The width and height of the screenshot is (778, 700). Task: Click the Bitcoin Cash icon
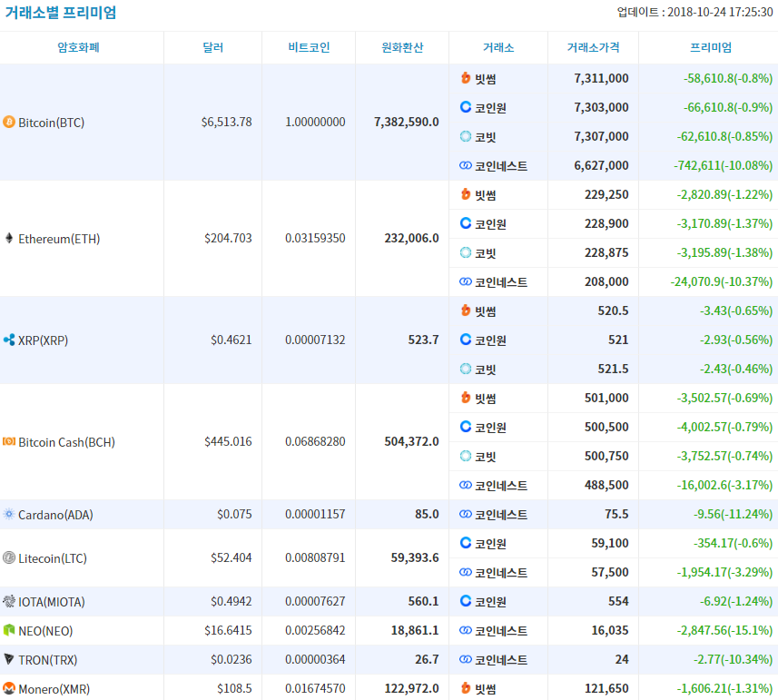point(9,441)
